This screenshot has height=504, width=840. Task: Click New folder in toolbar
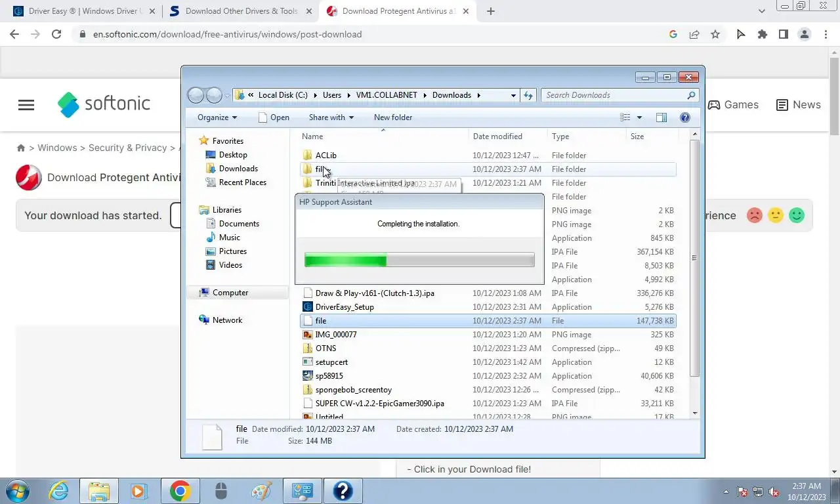point(393,117)
